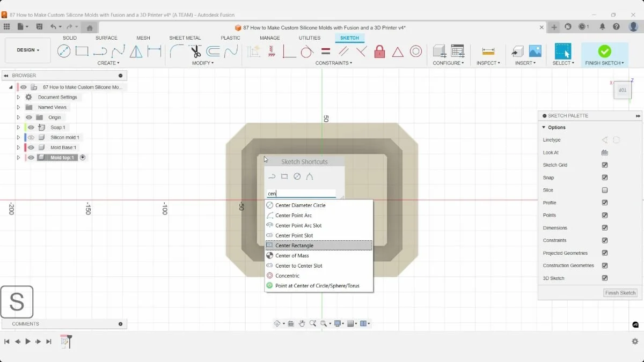
Task: Jump to the end of the timeline
Action: [49, 342]
